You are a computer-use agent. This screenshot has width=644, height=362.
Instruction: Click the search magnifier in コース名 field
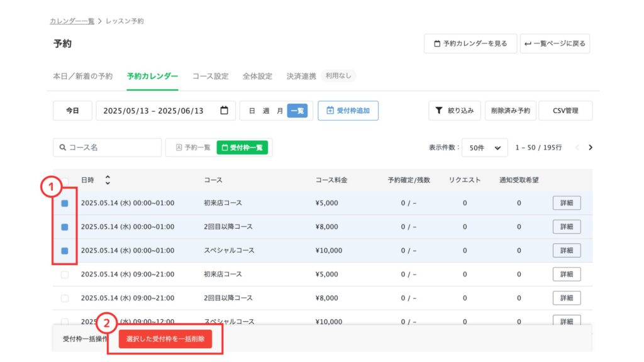coord(63,147)
